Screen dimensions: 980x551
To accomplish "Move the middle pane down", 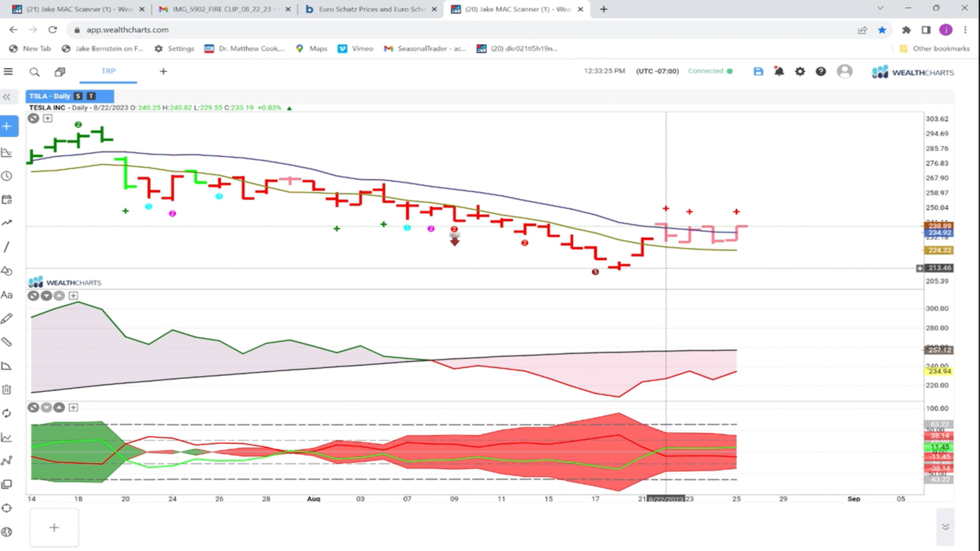I will tap(46, 295).
